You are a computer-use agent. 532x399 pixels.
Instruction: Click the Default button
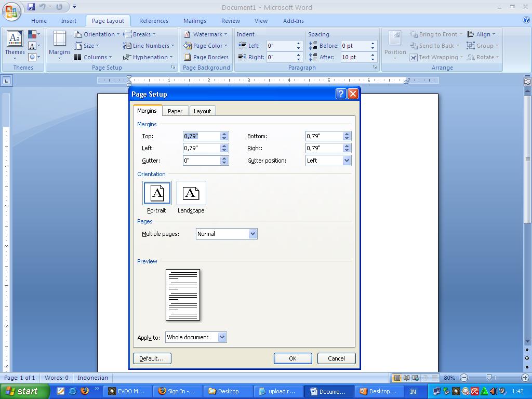[152, 358]
